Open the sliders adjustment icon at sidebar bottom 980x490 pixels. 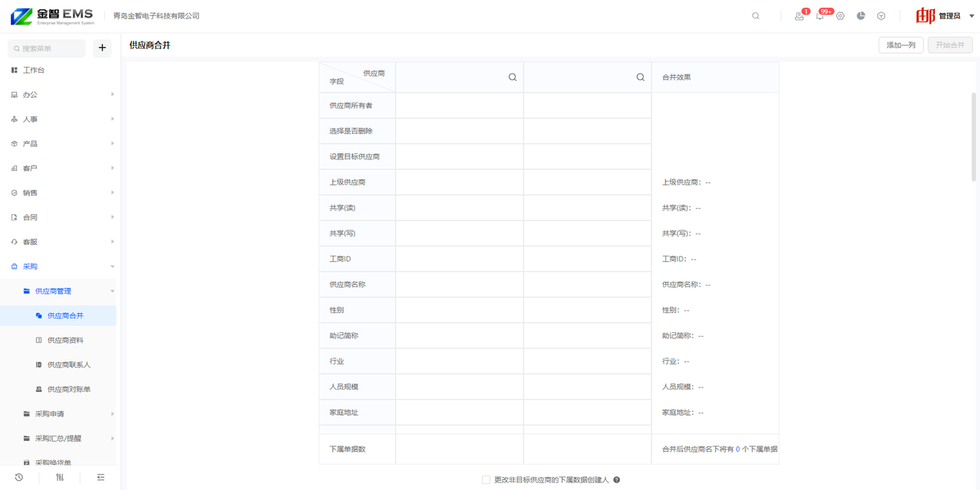coord(60,477)
